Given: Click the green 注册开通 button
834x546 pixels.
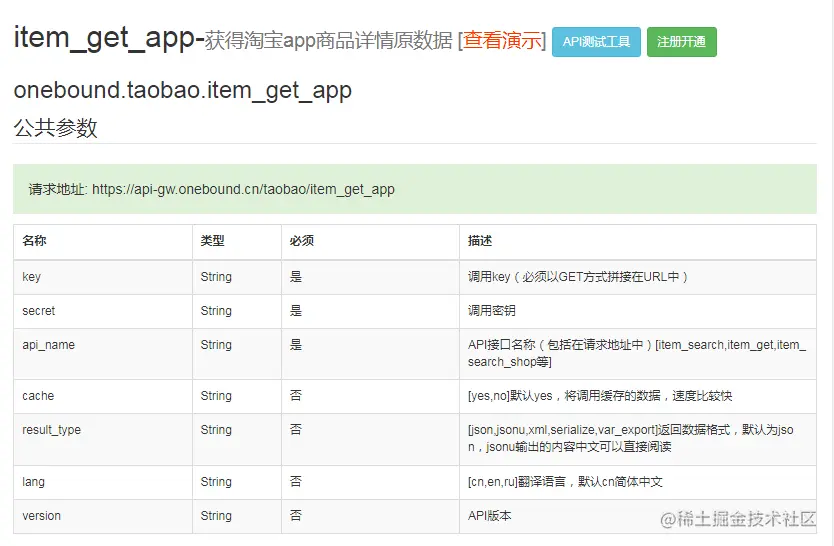Looking at the screenshot, I should click(682, 41).
